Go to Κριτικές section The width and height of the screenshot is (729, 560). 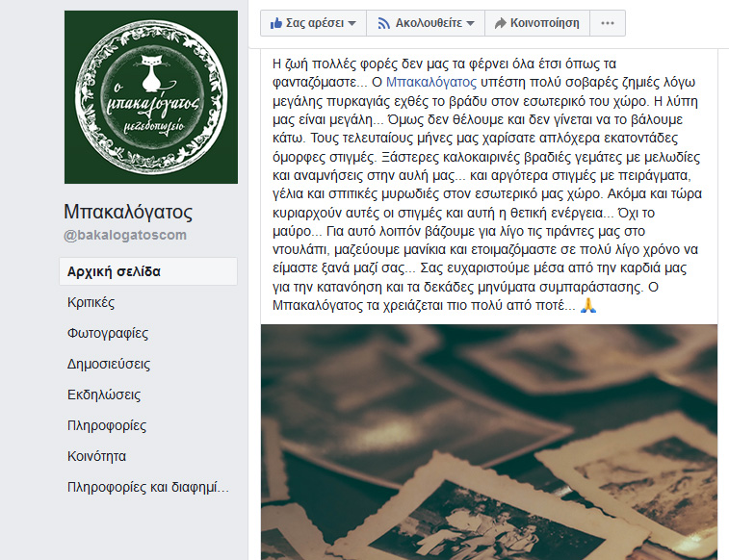pyautogui.click(x=91, y=302)
